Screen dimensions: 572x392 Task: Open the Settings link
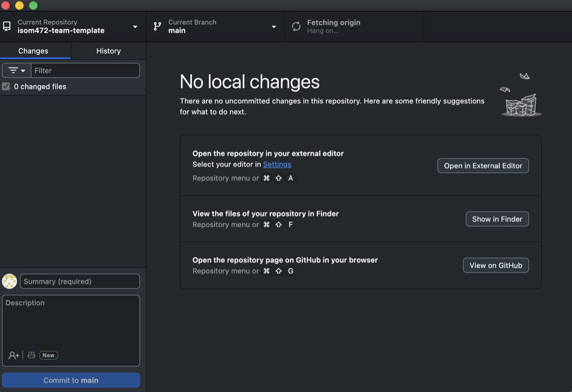pyautogui.click(x=277, y=164)
